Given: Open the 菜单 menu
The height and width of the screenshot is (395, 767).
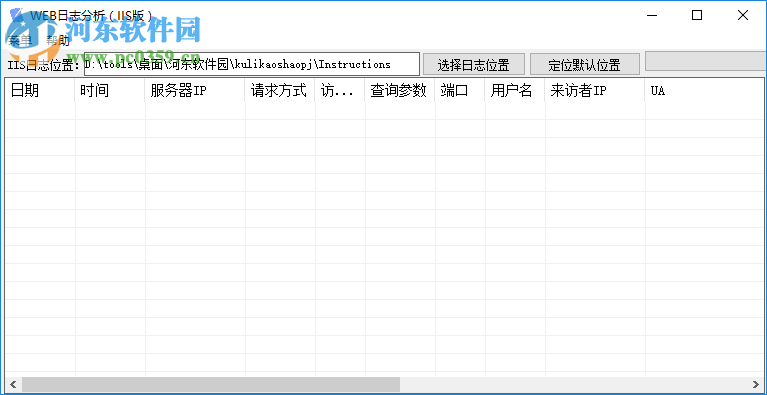Looking at the screenshot, I should (21, 41).
